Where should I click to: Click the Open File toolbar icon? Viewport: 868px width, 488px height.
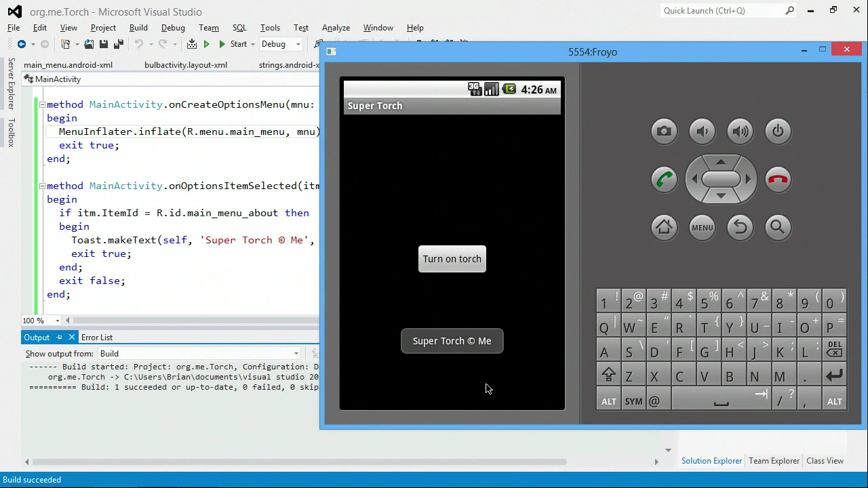(89, 44)
